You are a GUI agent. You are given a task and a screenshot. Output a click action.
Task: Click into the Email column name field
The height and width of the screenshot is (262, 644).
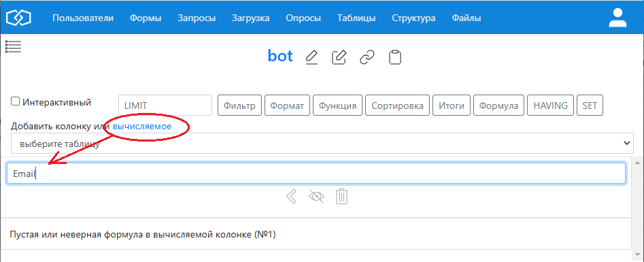pyautogui.click(x=316, y=174)
